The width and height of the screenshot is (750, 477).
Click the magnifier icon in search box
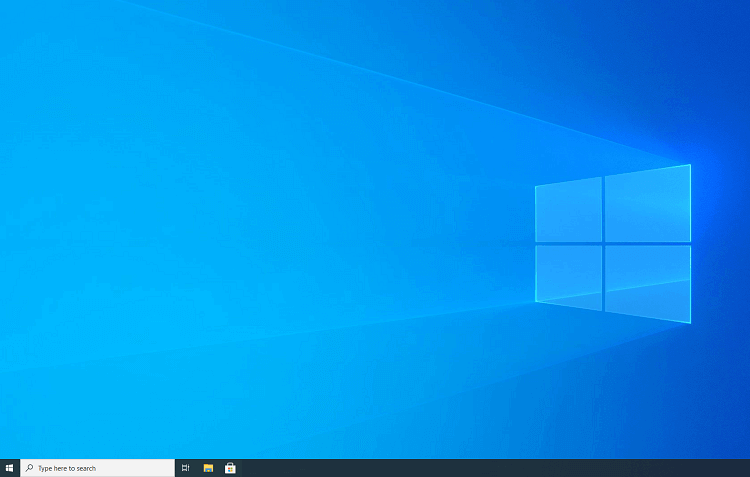tap(30, 468)
